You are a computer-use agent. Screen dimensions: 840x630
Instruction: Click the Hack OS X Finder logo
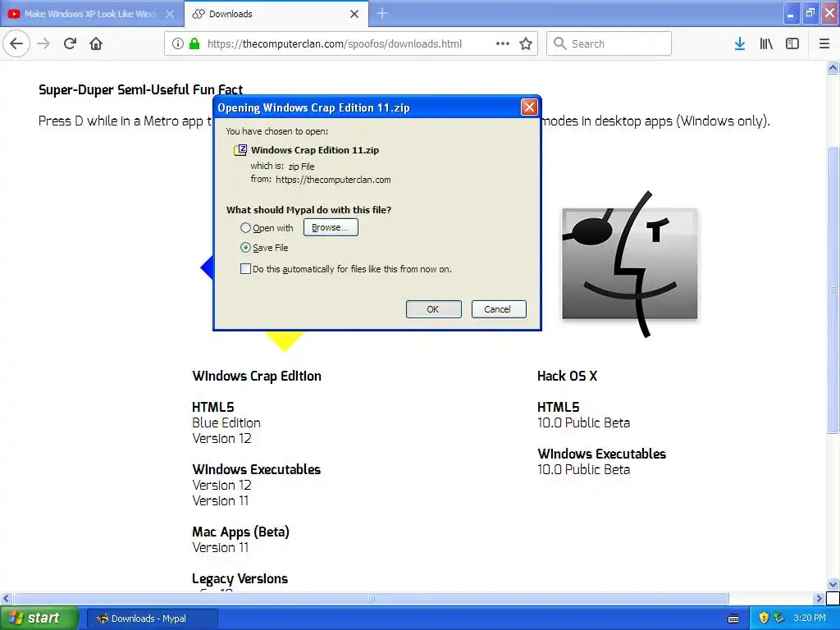pyautogui.click(x=629, y=264)
